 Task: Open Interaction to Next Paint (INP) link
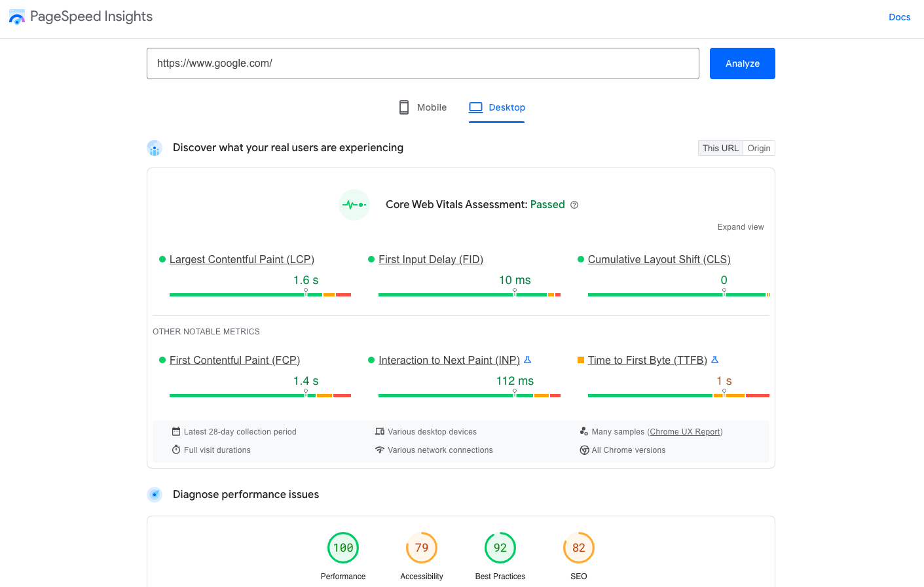tap(449, 360)
